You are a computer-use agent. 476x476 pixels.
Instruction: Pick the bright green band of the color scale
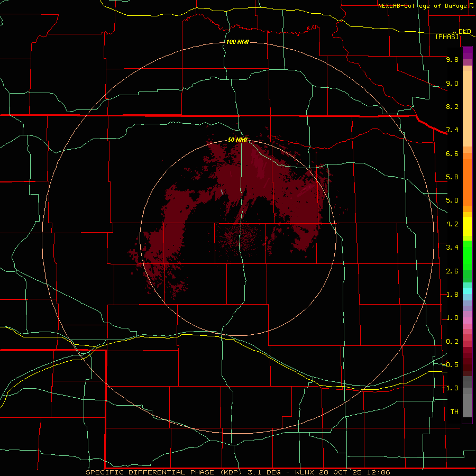coord(467,257)
